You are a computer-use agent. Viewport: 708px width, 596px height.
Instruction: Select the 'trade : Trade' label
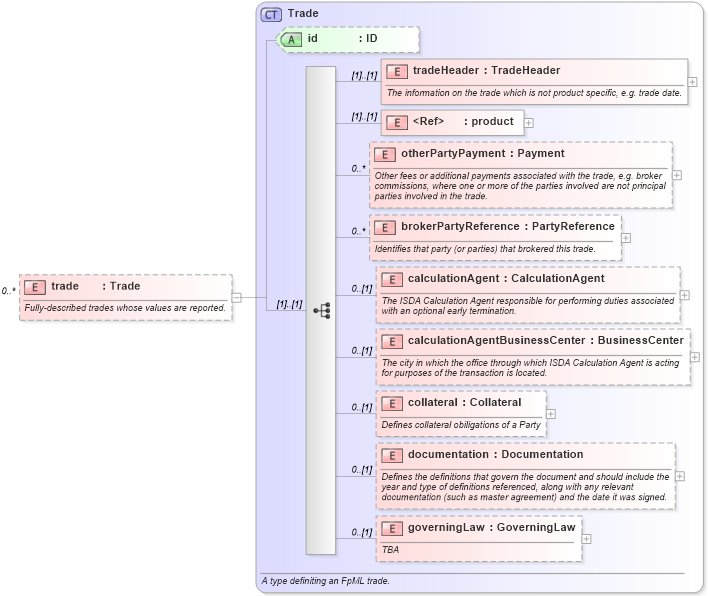pos(96,286)
